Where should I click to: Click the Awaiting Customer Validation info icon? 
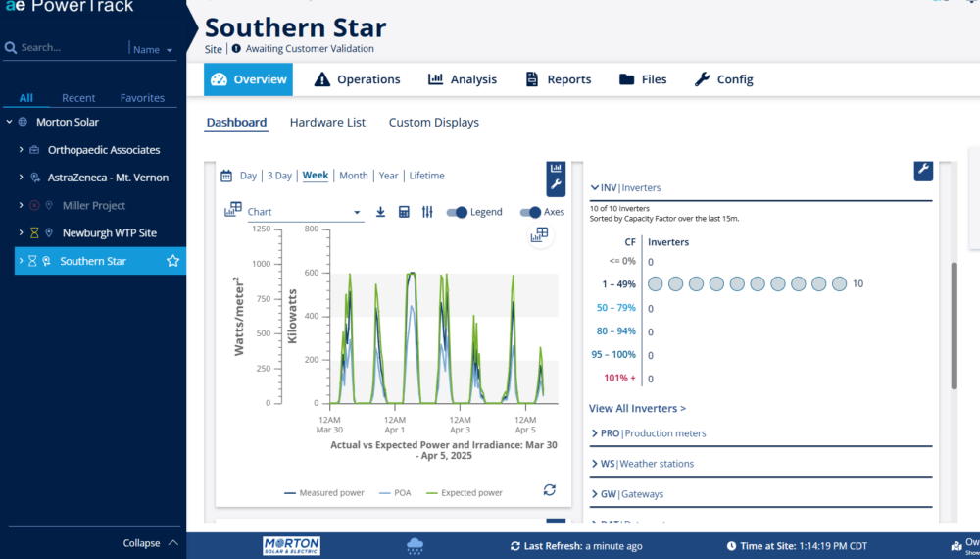click(236, 49)
